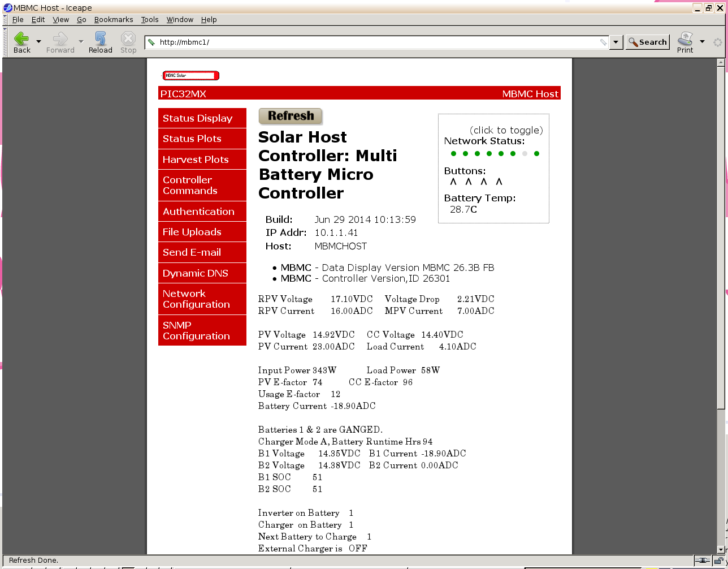Open the Authentication page
This screenshot has width=728, height=569.
pos(202,212)
